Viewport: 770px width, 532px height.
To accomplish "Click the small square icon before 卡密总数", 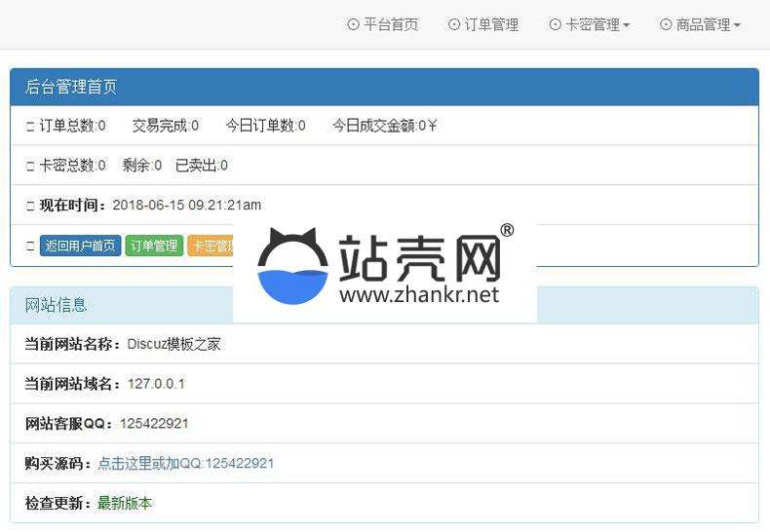I will point(30,167).
